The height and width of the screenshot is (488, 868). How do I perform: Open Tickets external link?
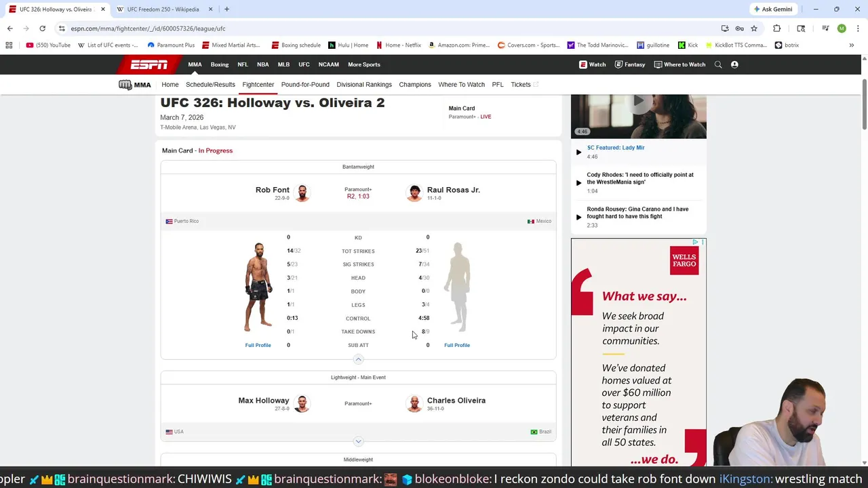(x=524, y=85)
